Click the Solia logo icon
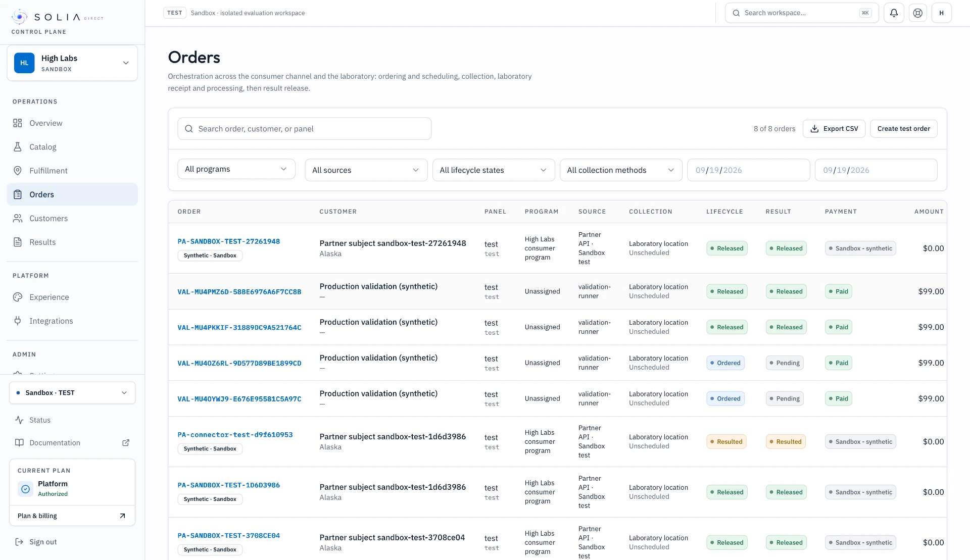Screen dimensions: 970x560 [x=19, y=17]
